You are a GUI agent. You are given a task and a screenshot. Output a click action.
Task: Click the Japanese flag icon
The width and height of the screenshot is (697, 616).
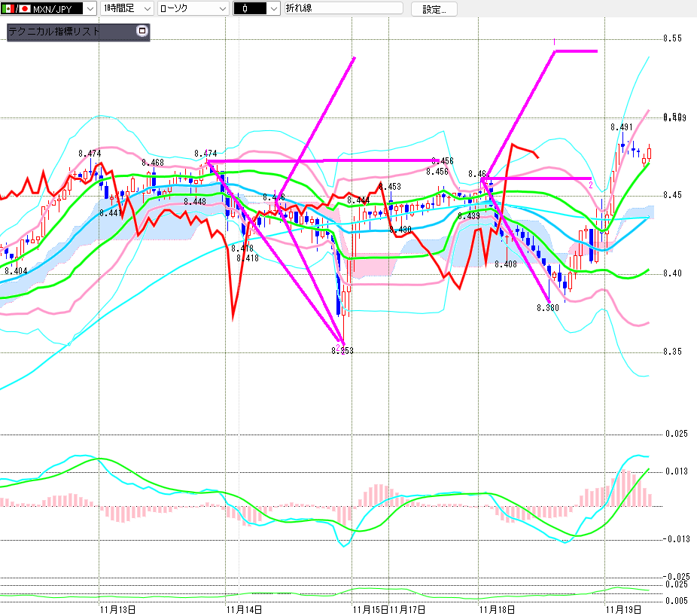coord(24,9)
